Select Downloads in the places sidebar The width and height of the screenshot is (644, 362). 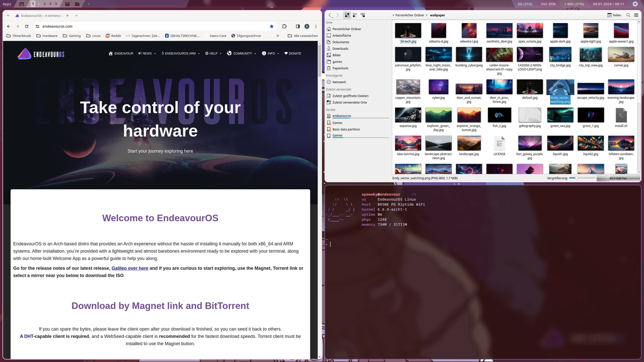click(x=340, y=49)
